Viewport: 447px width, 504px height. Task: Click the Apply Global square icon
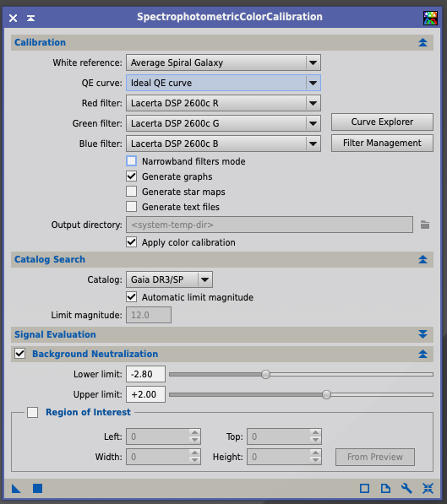pyautogui.click(x=38, y=489)
